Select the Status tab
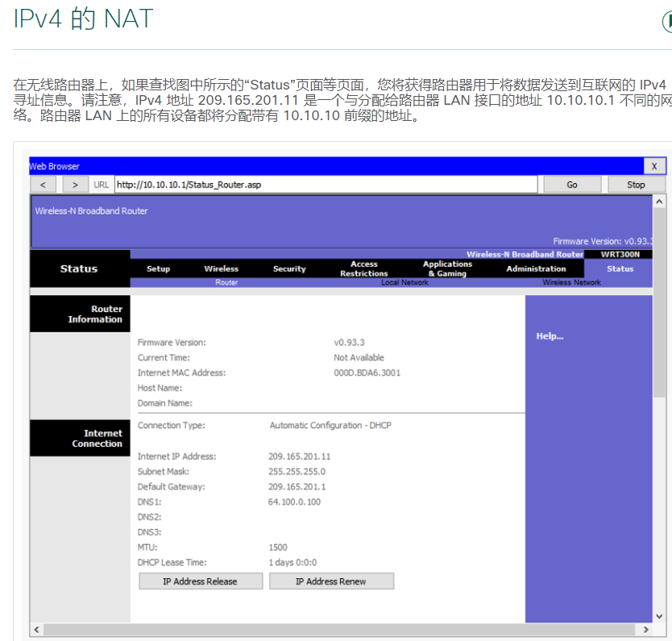The width and height of the screenshot is (672, 641). (x=620, y=268)
